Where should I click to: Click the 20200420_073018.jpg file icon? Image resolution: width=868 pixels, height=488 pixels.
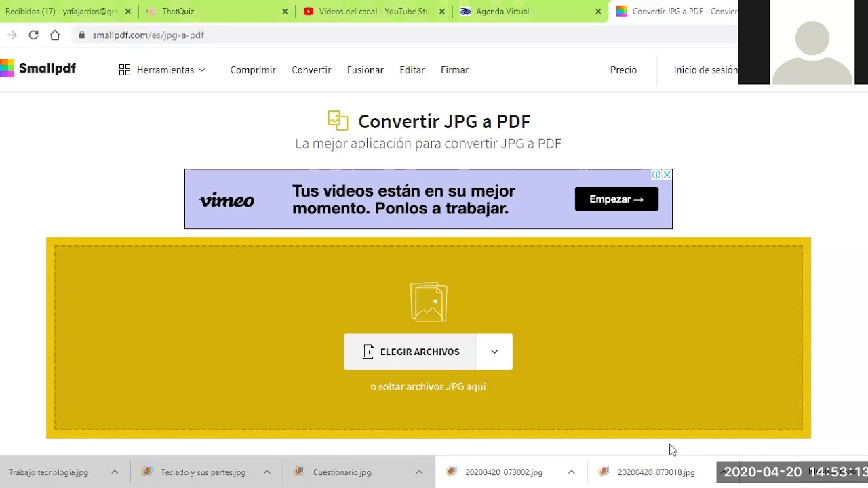tap(604, 472)
